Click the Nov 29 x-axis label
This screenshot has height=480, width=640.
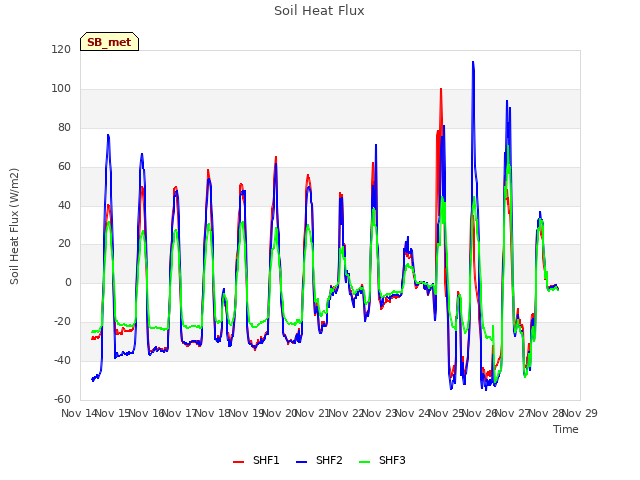coord(580,413)
